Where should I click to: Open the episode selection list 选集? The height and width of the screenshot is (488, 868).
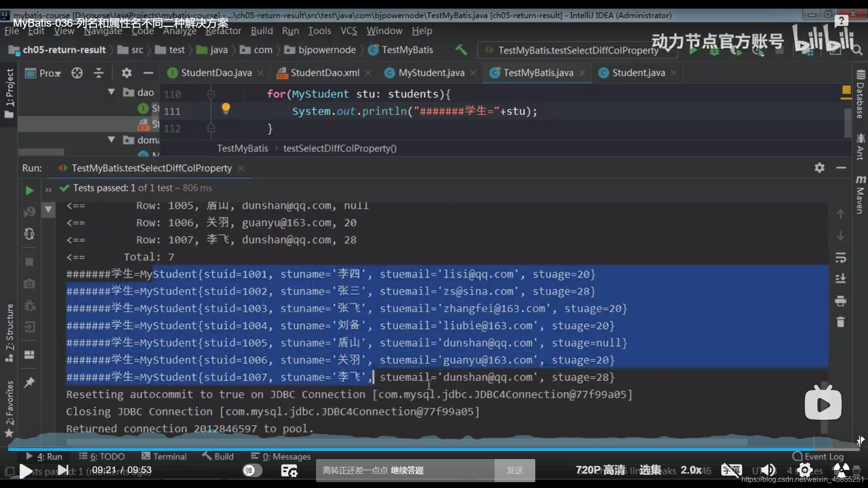tap(651, 470)
